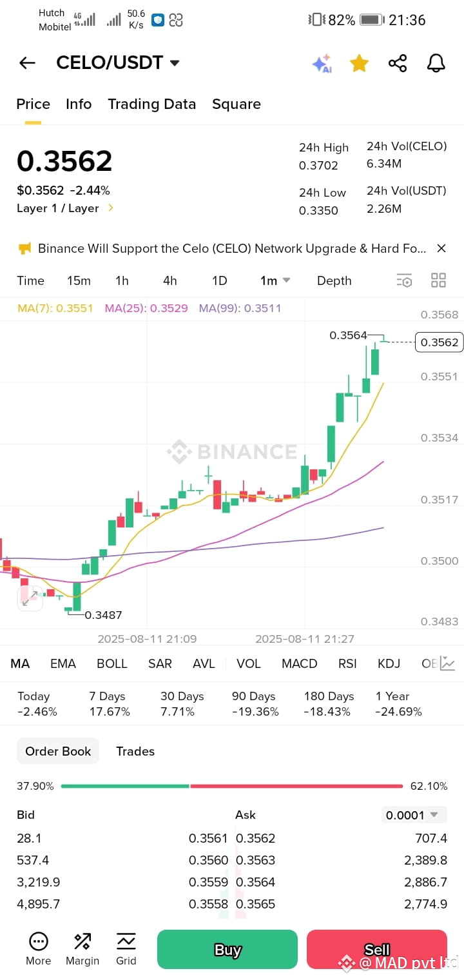Tap the green Buy button
This screenshot has height=980, width=464.
click(x=227, y=949)
